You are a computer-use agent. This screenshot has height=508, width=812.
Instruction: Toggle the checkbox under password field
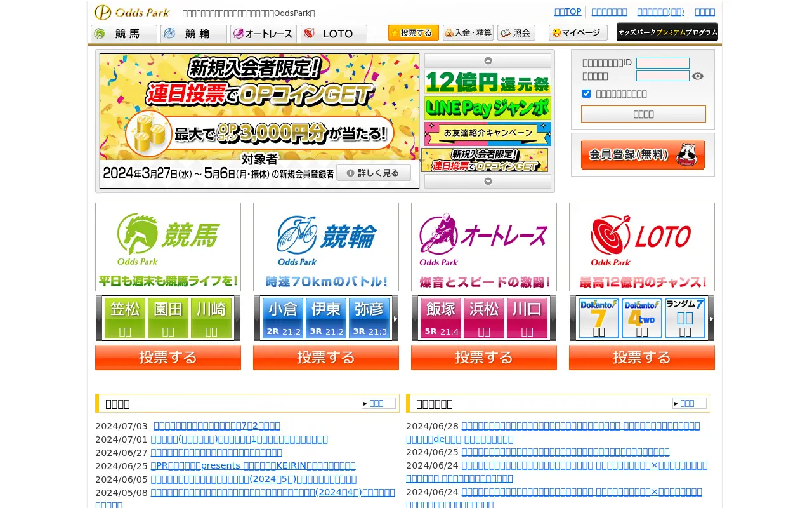coord(586,93)
